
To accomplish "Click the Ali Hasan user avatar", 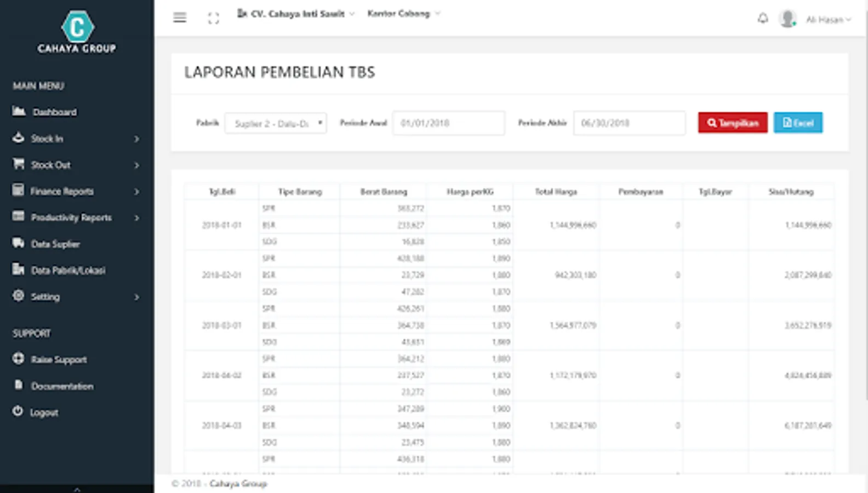I will click(x=787, y=19).
